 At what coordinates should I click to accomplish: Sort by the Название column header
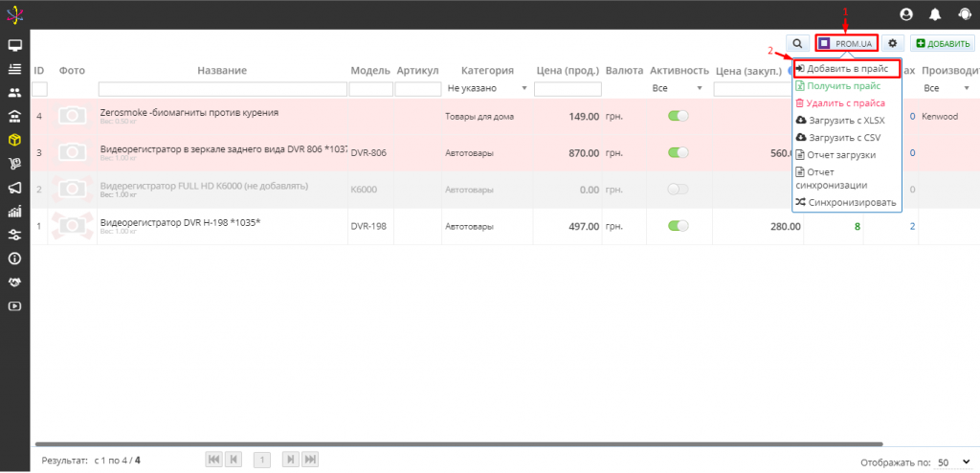point(222,71)
